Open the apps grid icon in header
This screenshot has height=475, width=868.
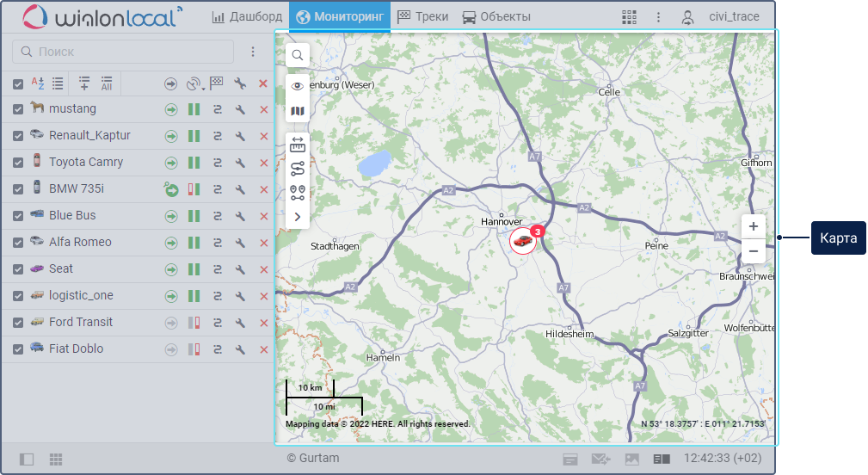coord(630,17)
